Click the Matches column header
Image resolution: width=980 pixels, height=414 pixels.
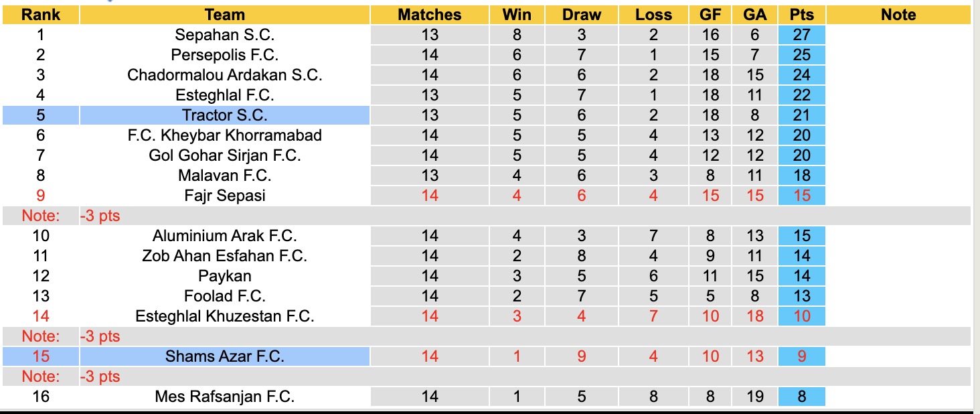[x=430, y=15]
